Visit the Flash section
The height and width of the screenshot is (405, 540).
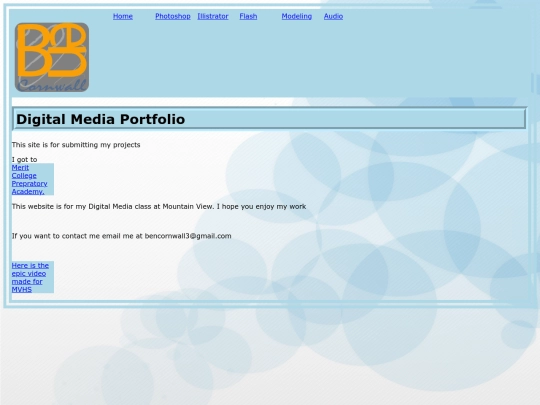[248, 16]
